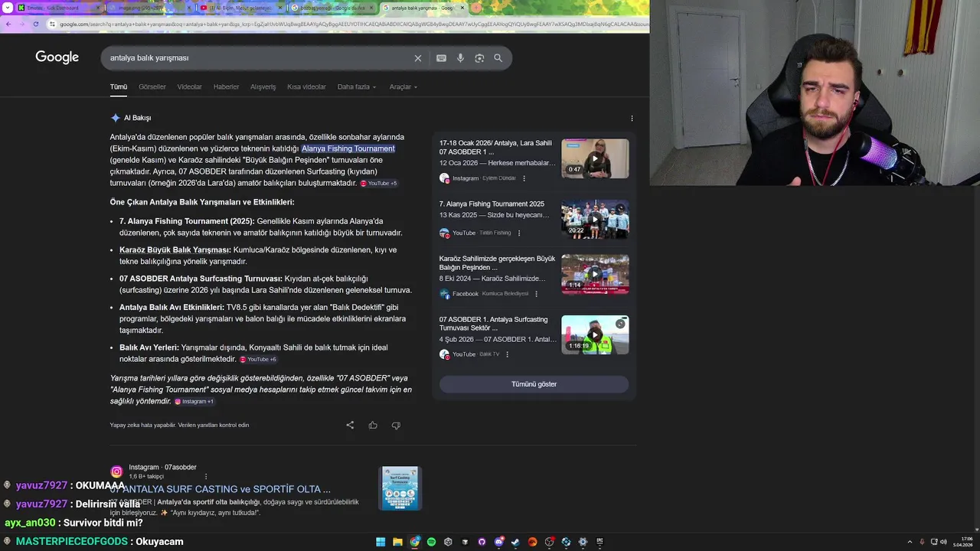This screenshot has height=551, width=980.
Task: Open the Surf Casting result thumbnail image
Action: pyautogui.click(x=400, y=488)
